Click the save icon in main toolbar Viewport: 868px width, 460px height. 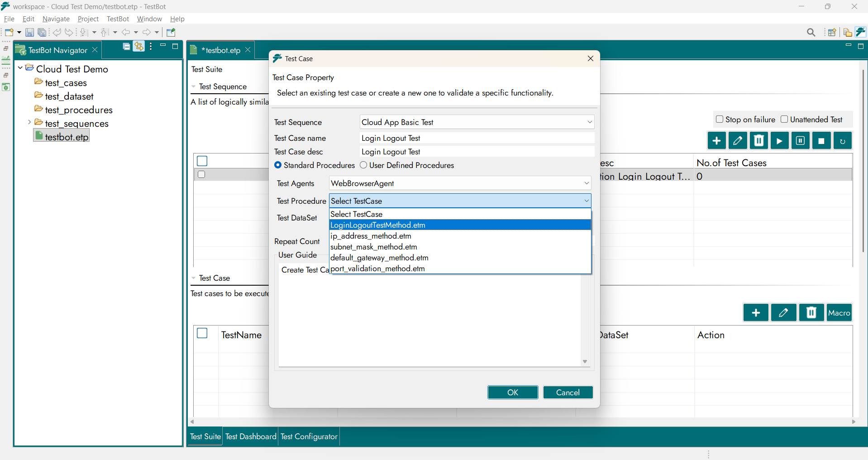29,33
